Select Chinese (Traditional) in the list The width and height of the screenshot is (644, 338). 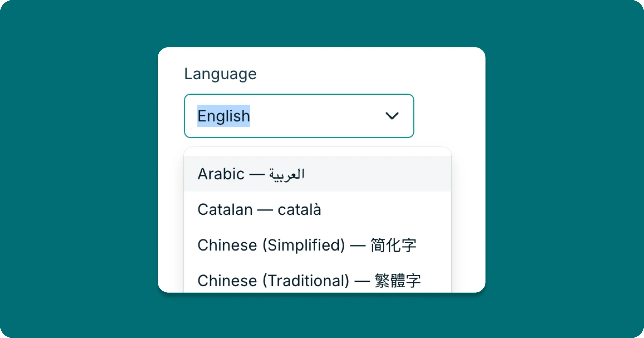(x=317, y=281)
